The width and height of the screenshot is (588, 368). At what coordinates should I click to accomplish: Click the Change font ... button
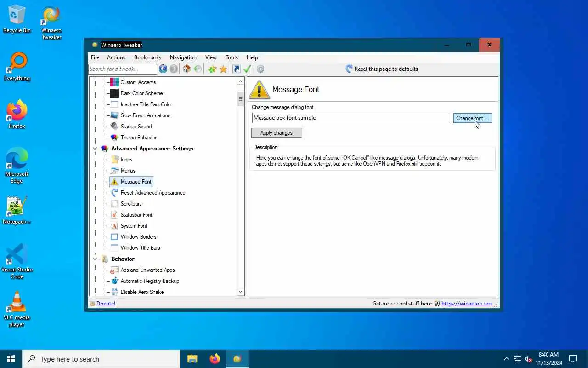pos(473,118)
